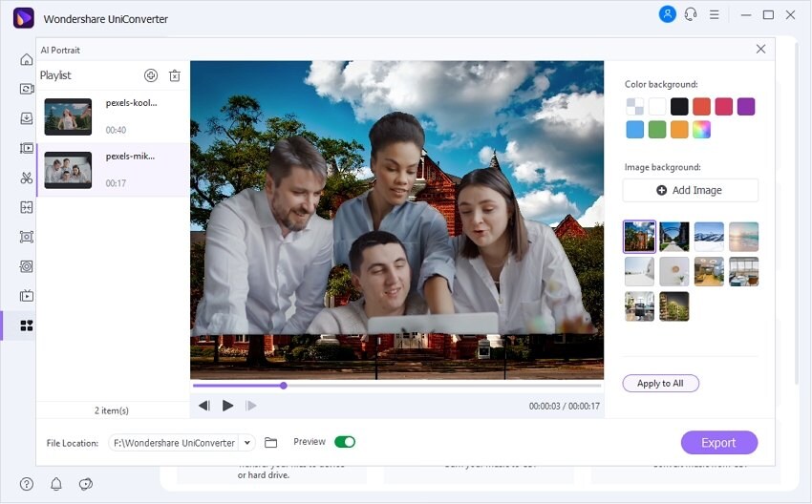Select the white color background swatch
Screen dimensions: 812x504
click(657, 107)
